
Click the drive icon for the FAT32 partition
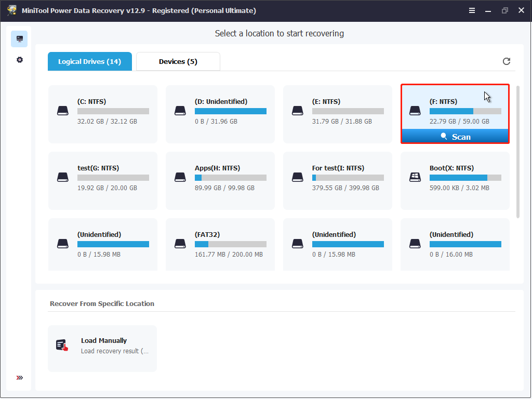point(180,244)
